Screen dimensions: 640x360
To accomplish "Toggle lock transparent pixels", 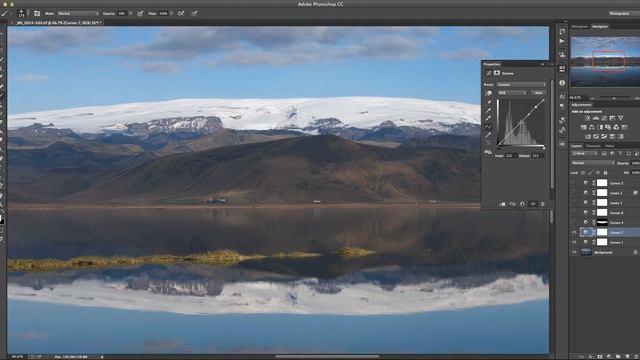I will coord(583,173).
